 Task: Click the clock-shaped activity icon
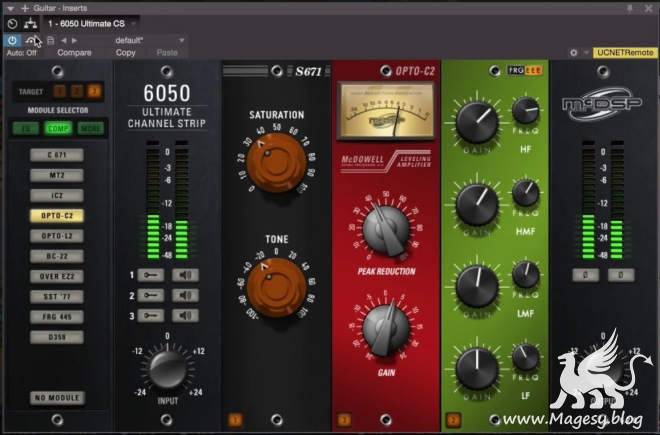pos(12,24)
